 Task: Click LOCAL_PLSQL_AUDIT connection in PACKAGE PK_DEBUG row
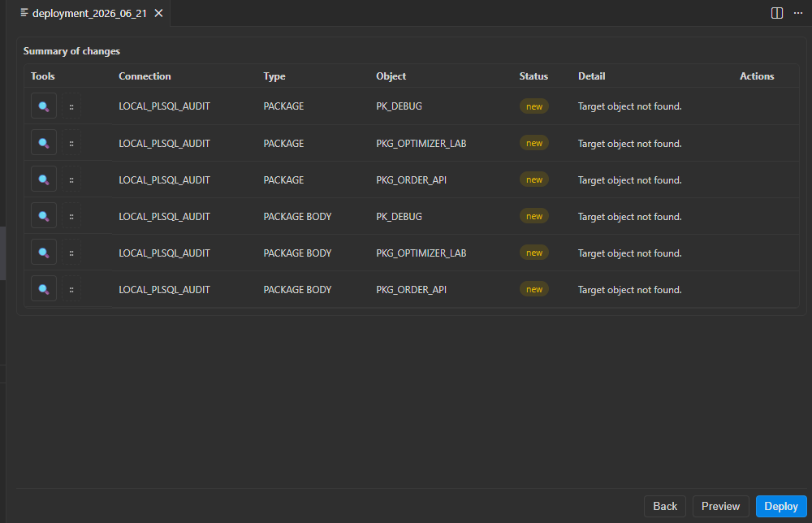click(x=164, y=106)
